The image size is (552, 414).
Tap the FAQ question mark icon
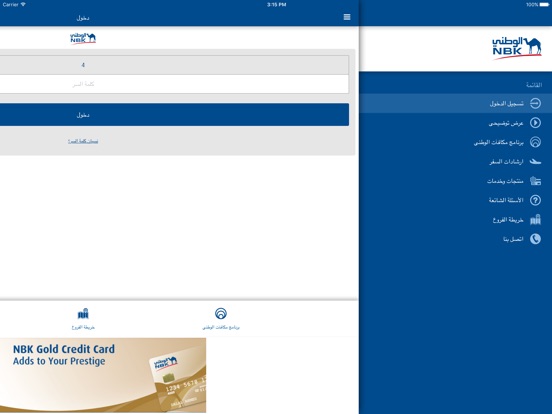(x=535, y=200)
